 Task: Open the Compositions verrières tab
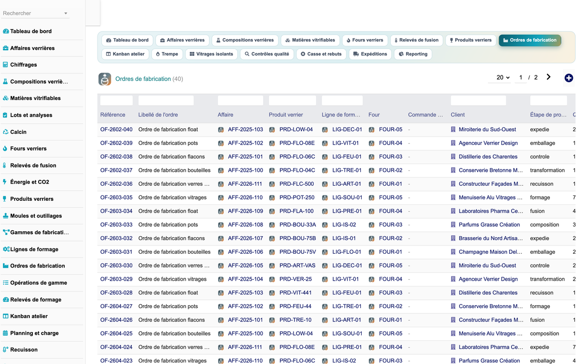coord(245,40)
